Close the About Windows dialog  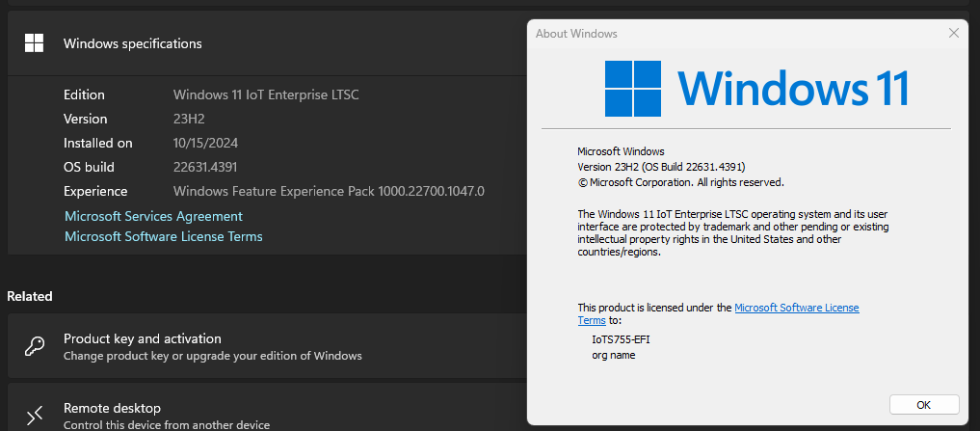tap(953, 33)
